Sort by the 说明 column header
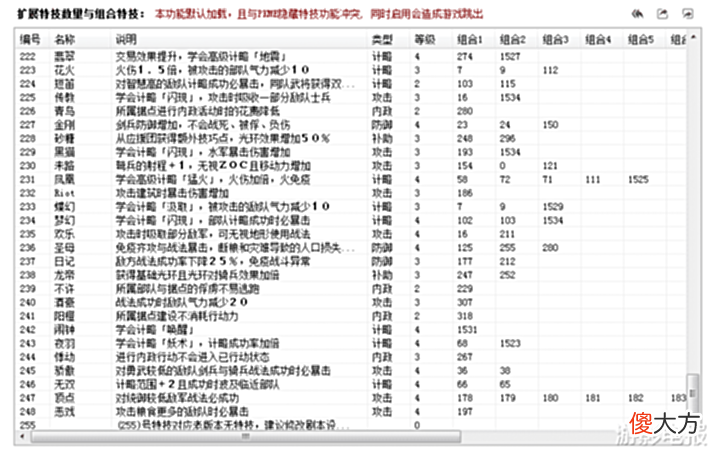 tap(126, 39)
